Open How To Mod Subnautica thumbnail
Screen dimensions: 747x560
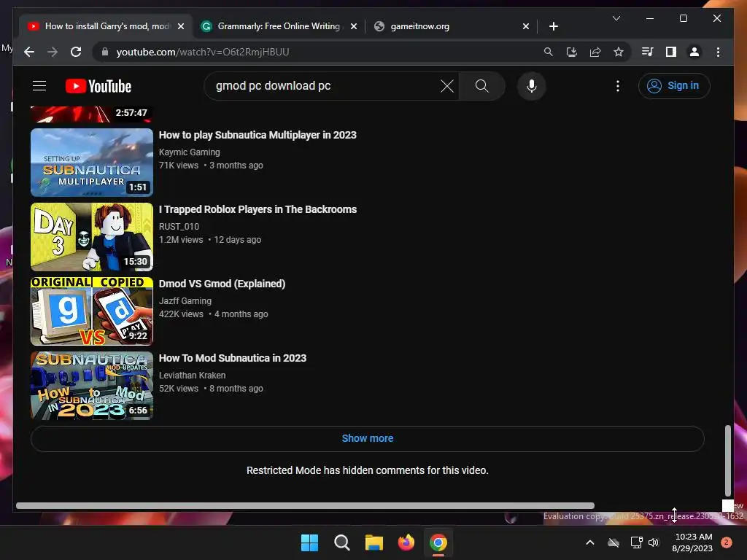[x=91, y=385]
